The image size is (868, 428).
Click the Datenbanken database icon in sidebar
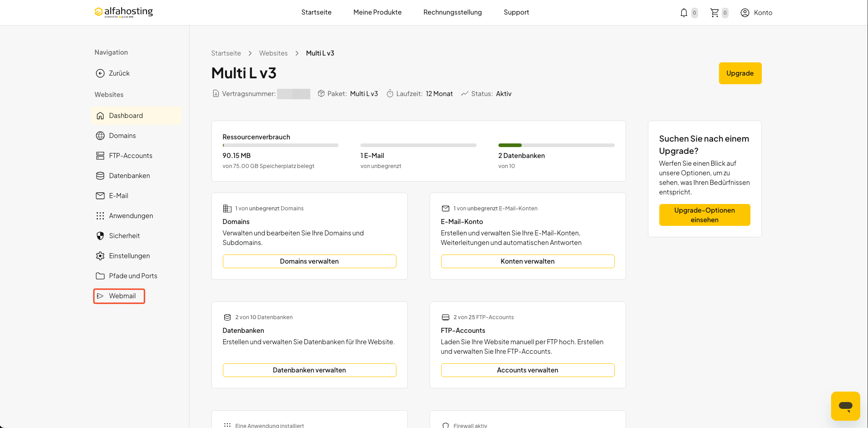point(100,176)
